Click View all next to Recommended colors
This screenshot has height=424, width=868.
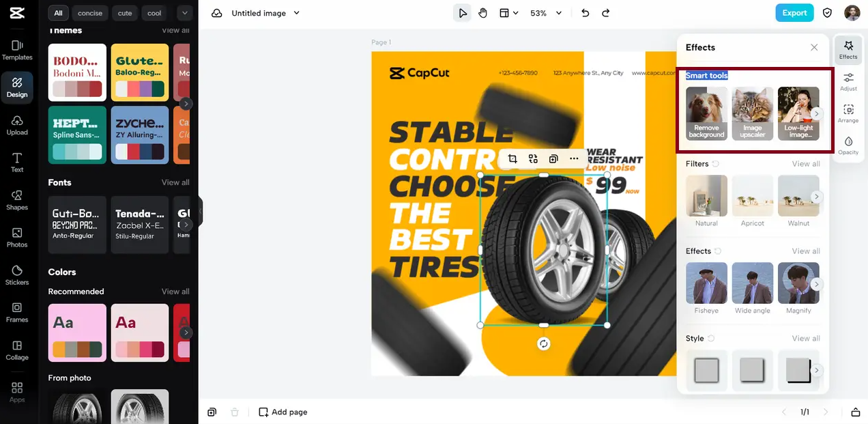pos(175,292)
